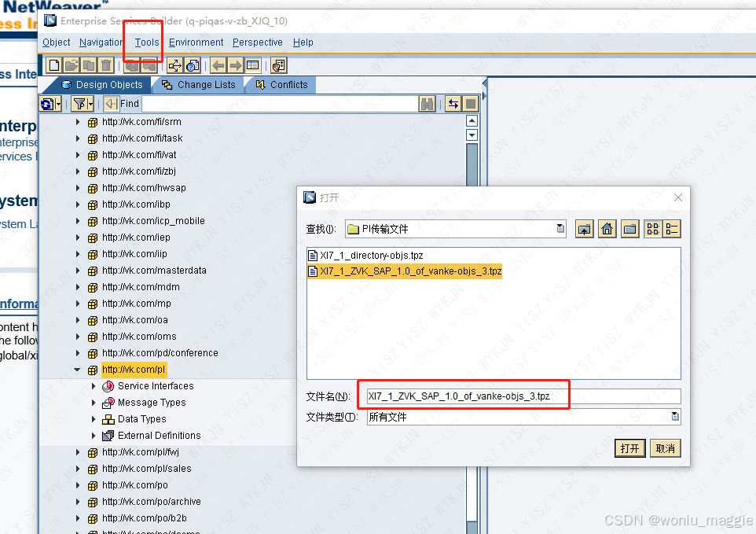Open the filter dropdown arrow

pyautogui.click(x=90, y=104)
